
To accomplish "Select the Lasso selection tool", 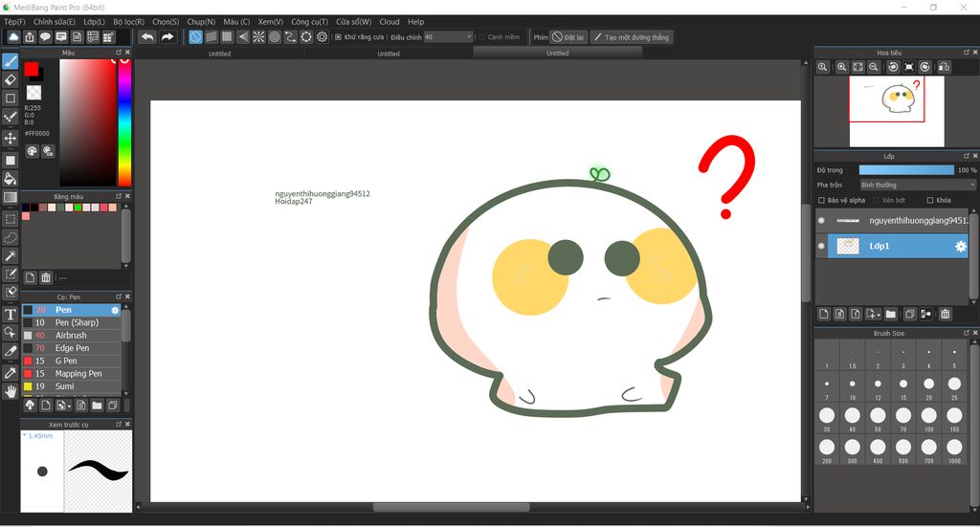I will [x=10, y=237].
